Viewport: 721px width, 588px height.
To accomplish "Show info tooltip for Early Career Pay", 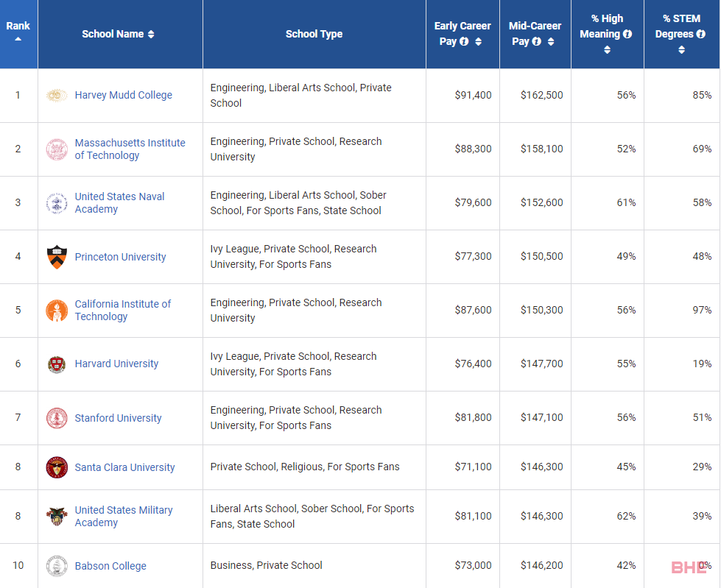I will [464, 41].
